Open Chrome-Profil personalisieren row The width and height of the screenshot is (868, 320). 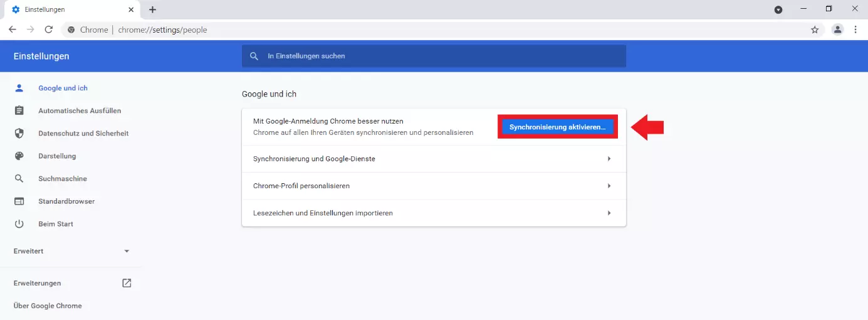(434, 186)
